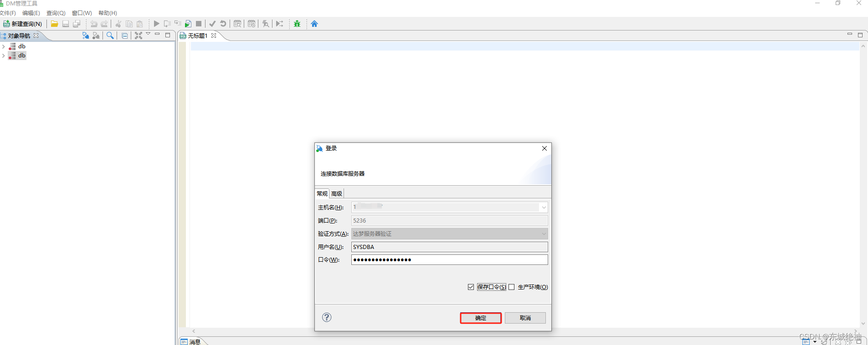
Task: Close the 对象导航 panel tab
Action: pyautogui.click(x=36, y=36)
